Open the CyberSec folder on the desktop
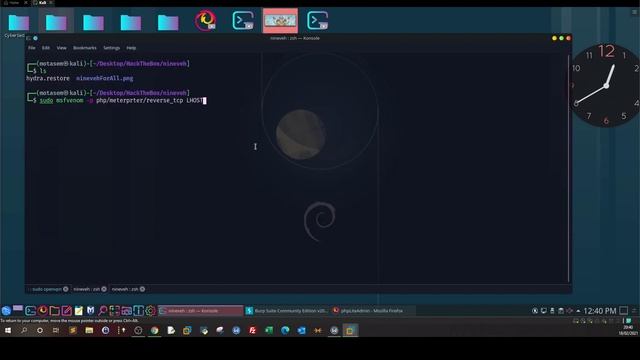640x360 pixels. click(x=19, y=22)
